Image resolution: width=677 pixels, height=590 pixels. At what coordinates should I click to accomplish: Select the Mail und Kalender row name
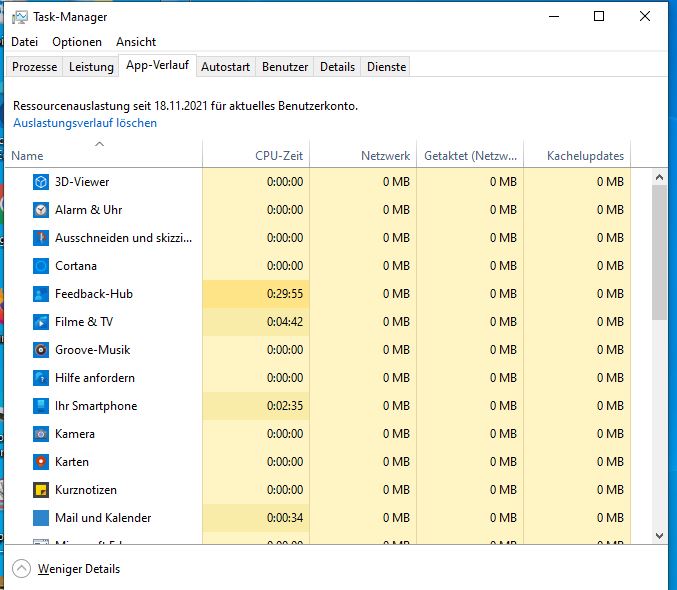[103, 518]
